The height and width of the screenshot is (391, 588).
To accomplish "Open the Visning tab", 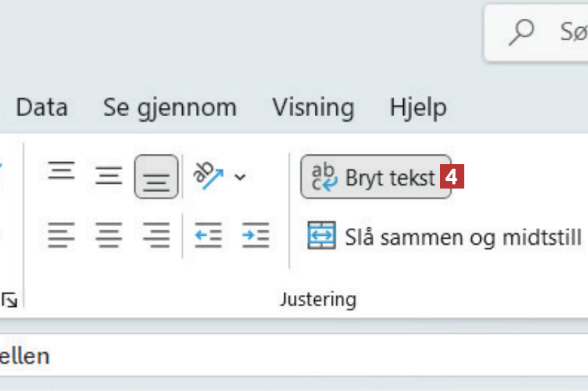I will point(313,108).
